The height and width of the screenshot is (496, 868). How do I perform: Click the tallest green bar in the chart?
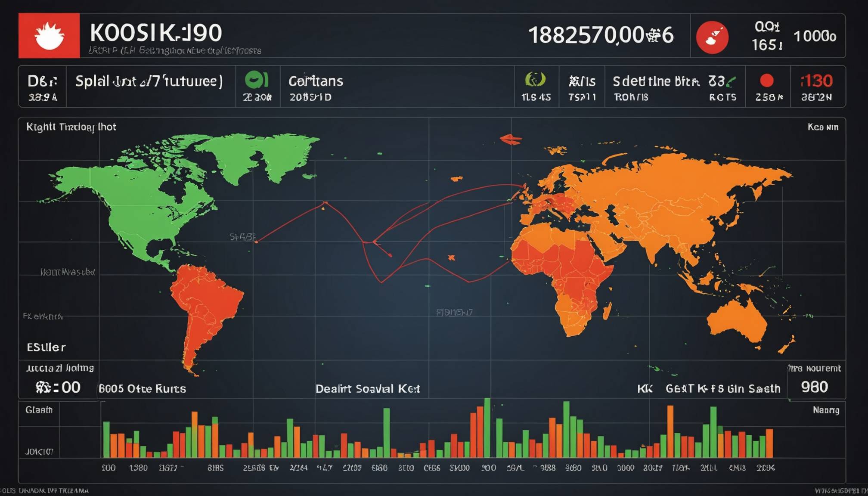pyautogui.click(x=487, y=428)
